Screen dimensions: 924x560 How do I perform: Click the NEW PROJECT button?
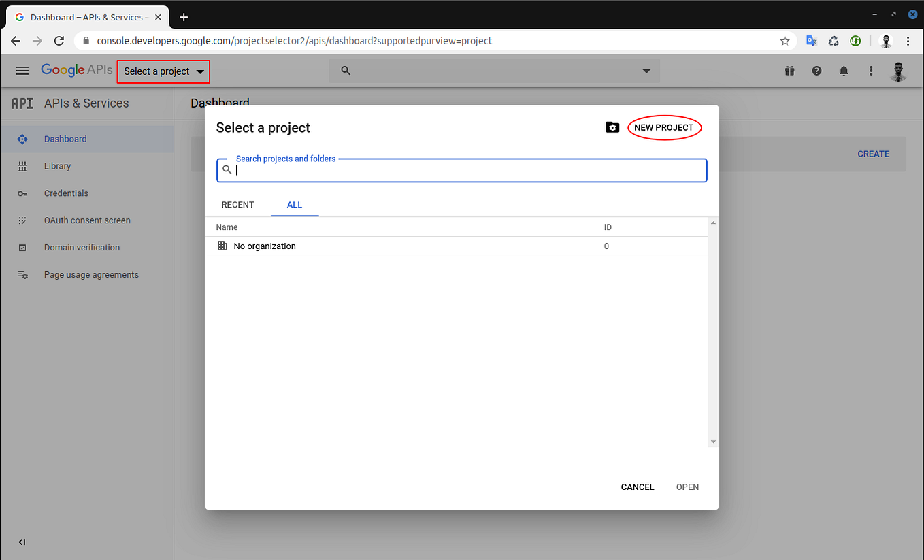tap(664, 127)
